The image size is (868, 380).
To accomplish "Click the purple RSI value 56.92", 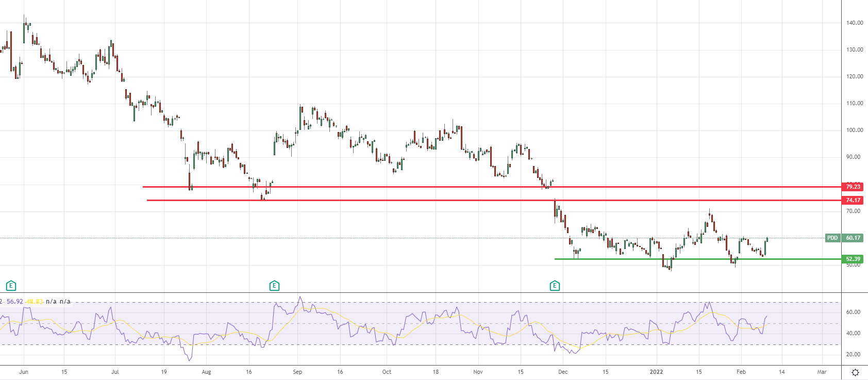I will click(x=14, y=302).
